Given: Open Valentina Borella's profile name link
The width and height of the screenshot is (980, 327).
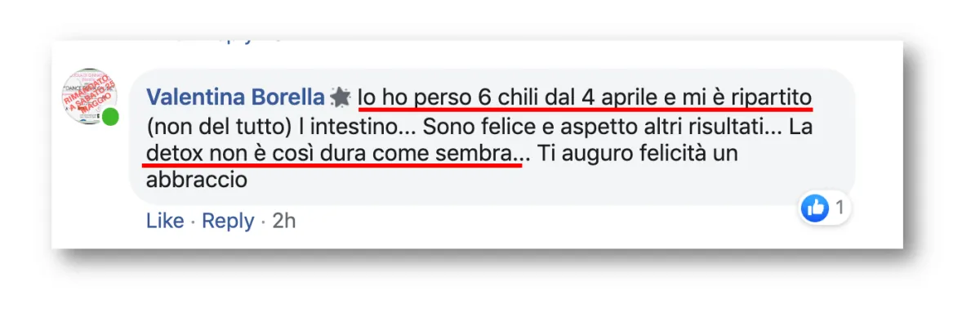Looking at the screenshot, I should coord(235,97).
